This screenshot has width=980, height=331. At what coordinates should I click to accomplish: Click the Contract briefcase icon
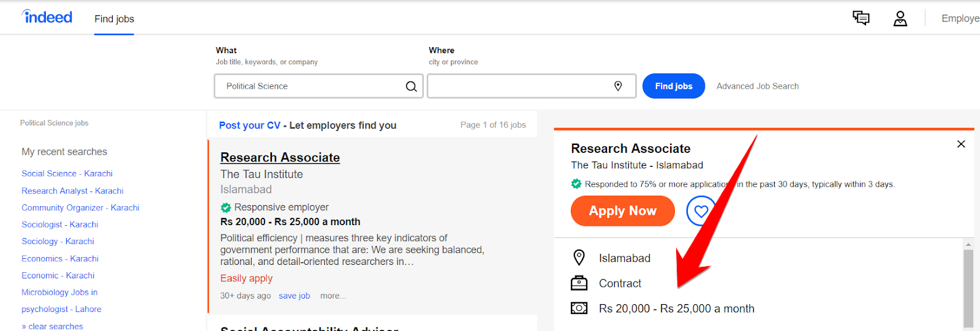click(579, 283)
